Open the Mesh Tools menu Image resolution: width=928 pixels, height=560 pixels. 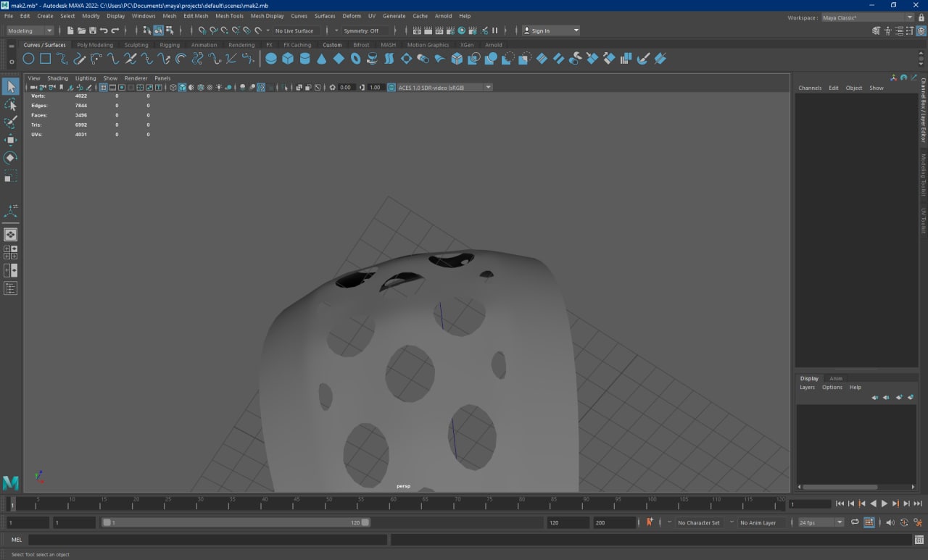(x=229, y=16)
